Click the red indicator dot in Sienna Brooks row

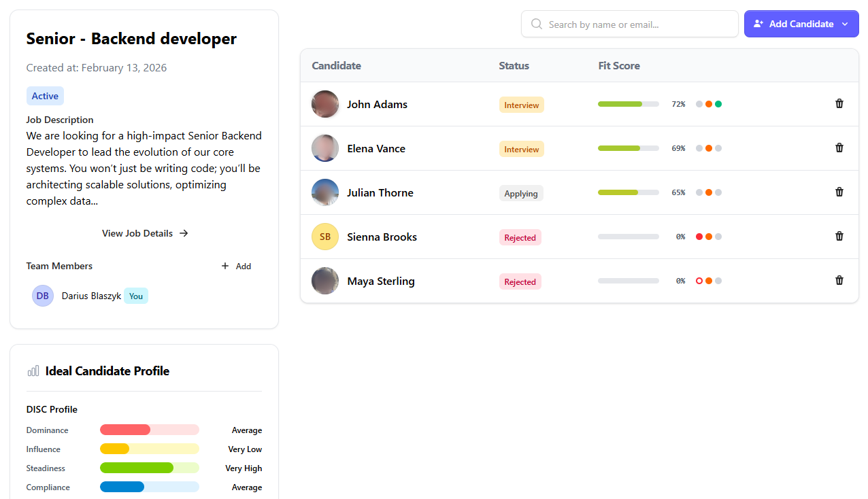[x=699, y=237]
